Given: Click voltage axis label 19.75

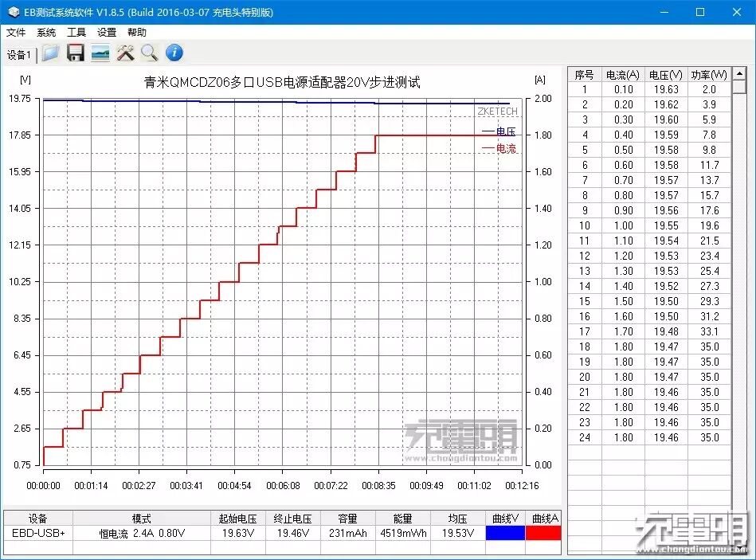Looking at the screenshot, I should (20, 98).
